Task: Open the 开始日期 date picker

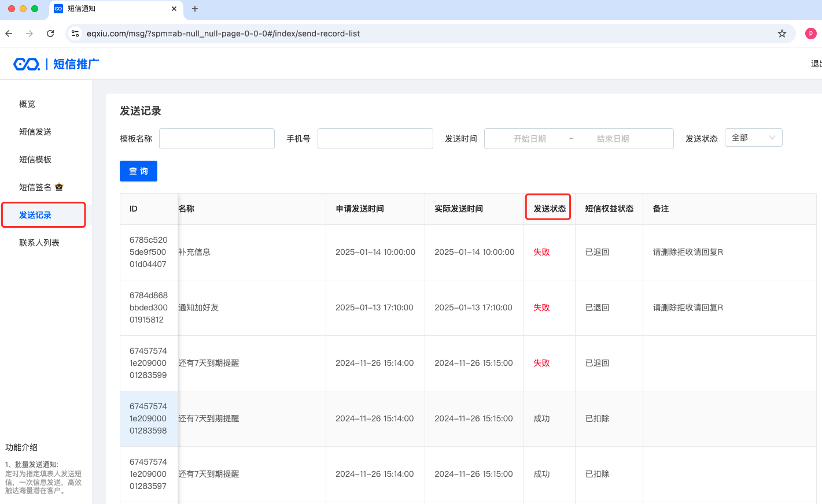Action: (529, 139)
